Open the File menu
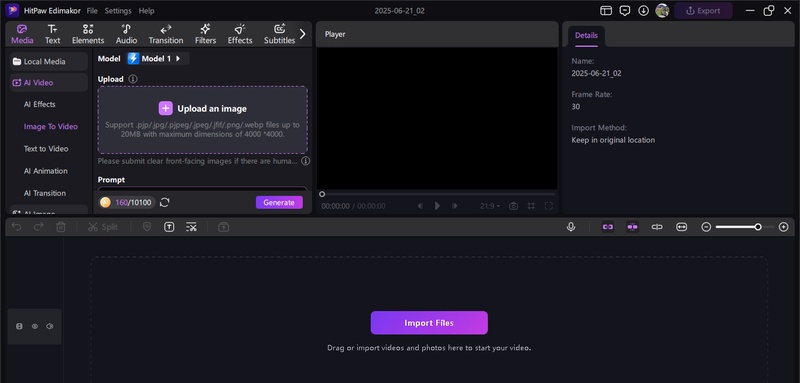This screenshot has height=383, width=800. click(x=92, y=11)
